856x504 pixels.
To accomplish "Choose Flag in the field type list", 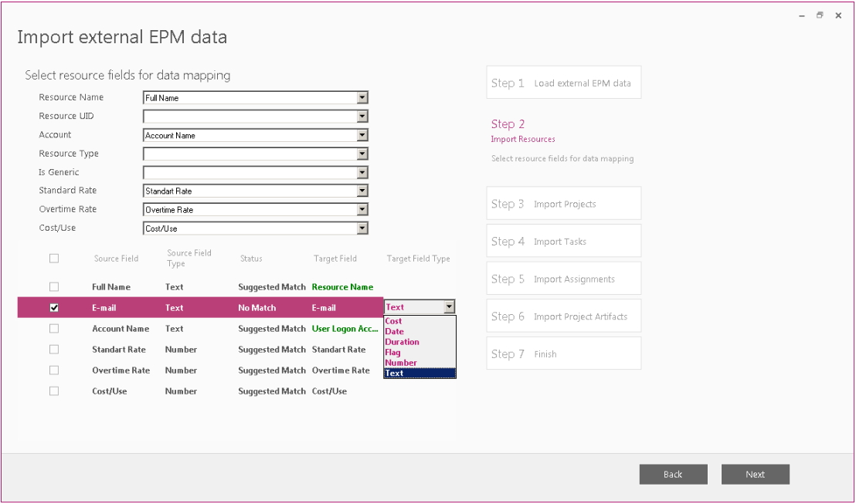I will click(420, 353).
